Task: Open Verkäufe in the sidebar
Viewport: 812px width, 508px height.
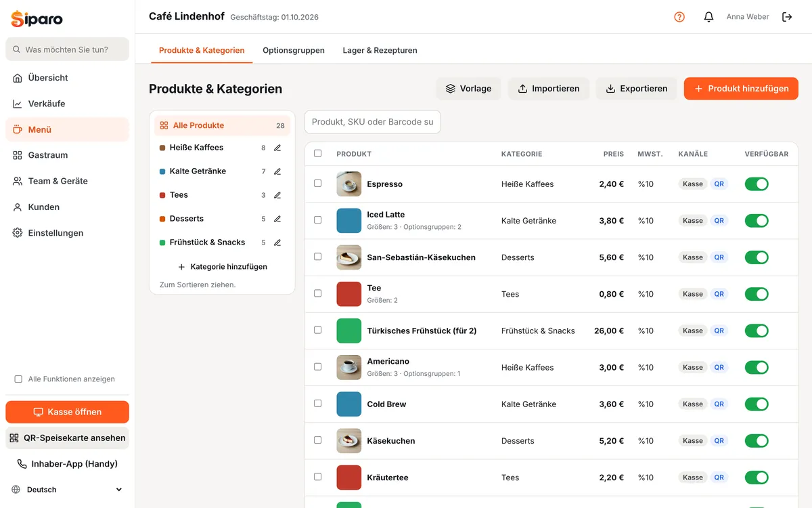Action: (x=67, y=104)
